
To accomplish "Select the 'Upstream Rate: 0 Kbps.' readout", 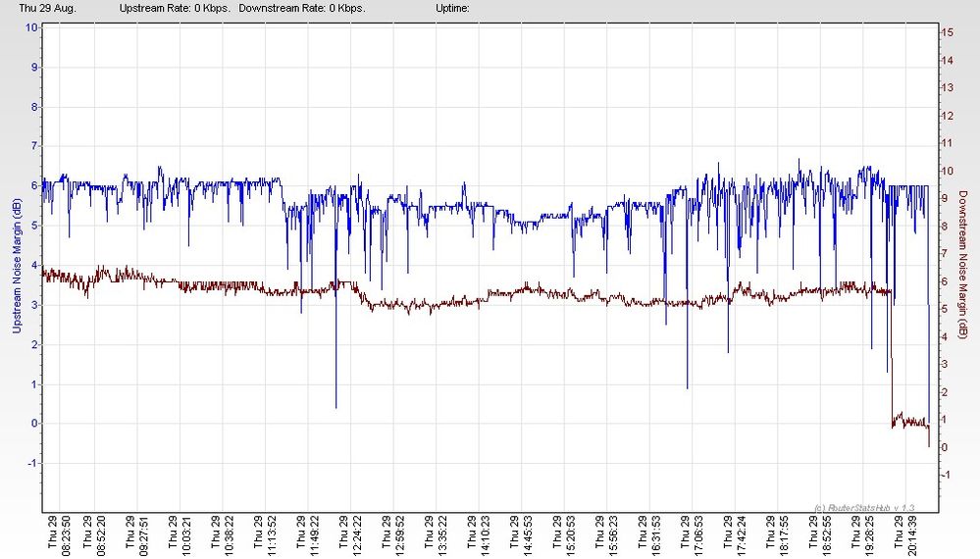I will coord(175,8).
